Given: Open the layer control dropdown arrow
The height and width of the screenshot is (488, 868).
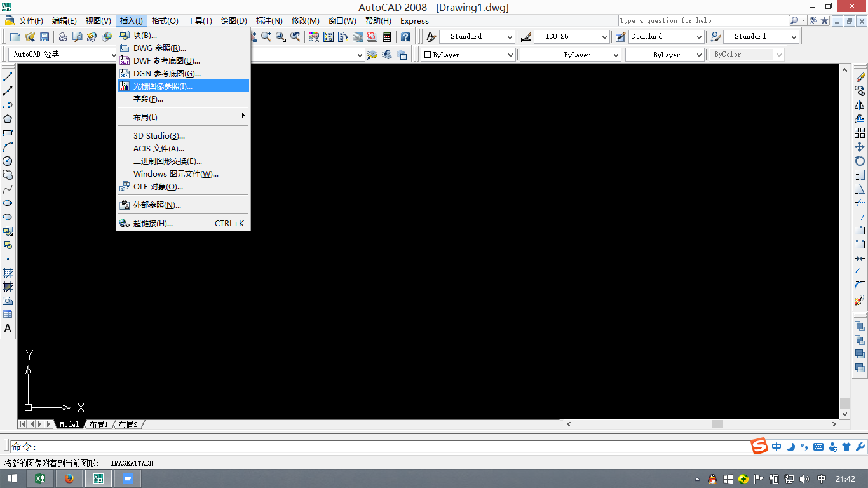Looking at the screenshot, I should pyautogui.click(x=360, y=55).
